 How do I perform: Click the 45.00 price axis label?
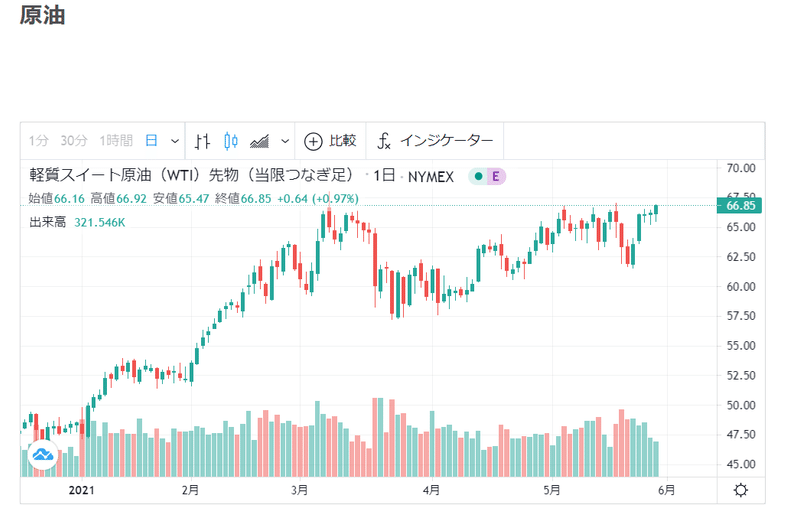741,464
